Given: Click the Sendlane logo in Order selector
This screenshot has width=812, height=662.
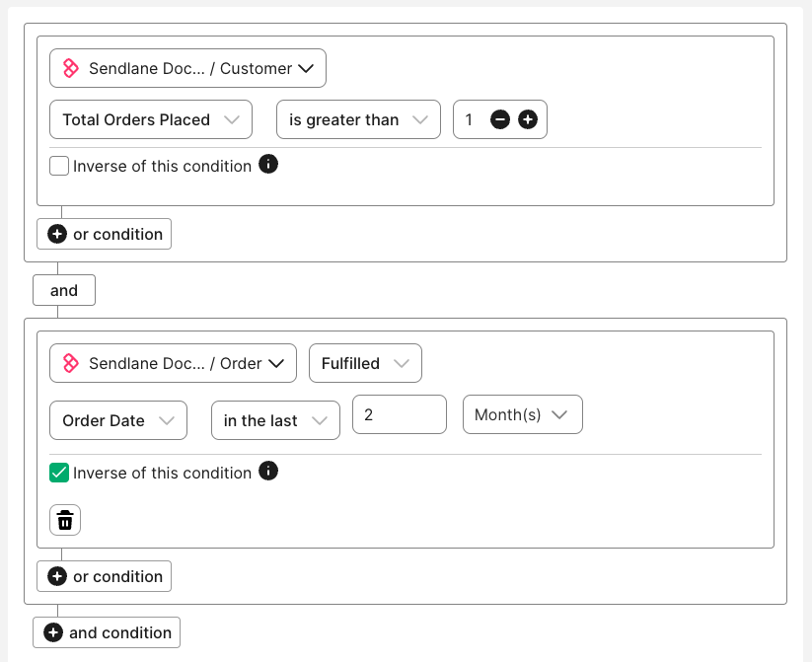Looking at the screenshot, I should coord(71,363).
